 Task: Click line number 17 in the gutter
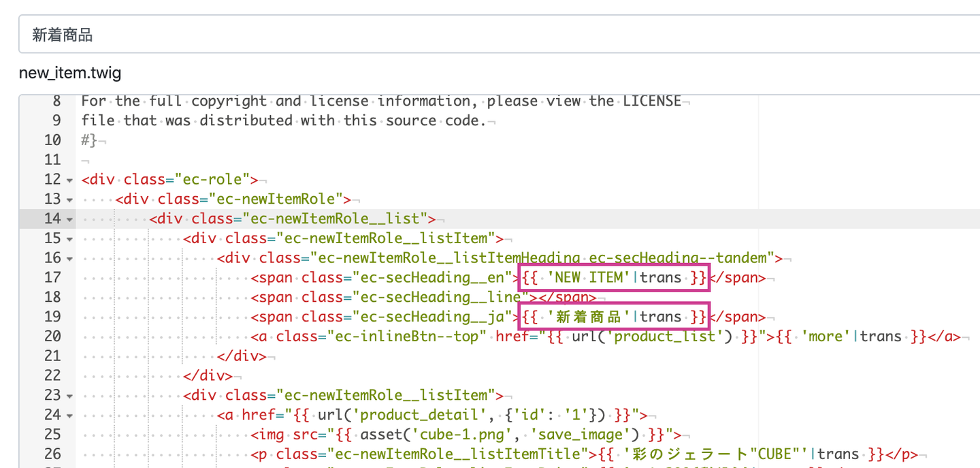[52, 277]
